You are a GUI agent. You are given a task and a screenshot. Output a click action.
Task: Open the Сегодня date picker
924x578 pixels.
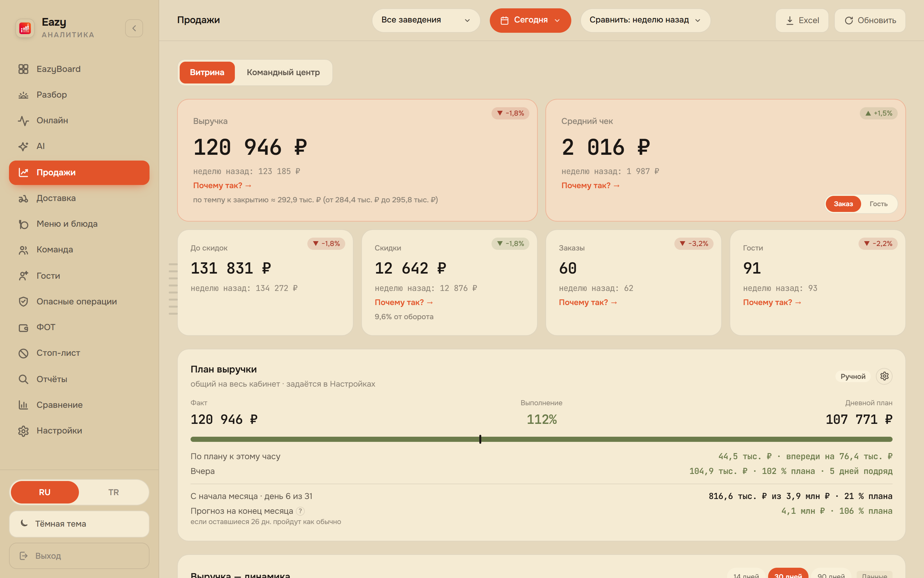tap(530, 20)
